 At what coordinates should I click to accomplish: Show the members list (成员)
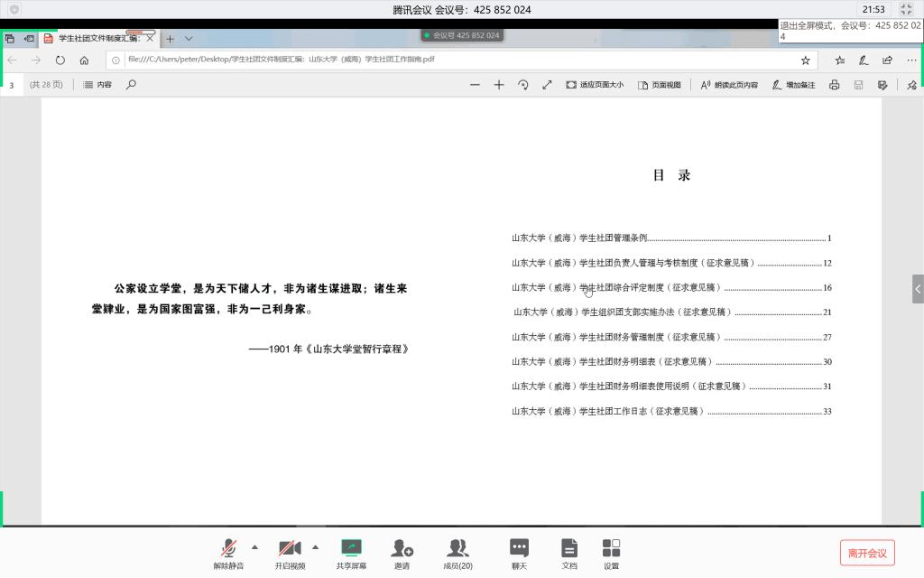[x=457, y=553]
